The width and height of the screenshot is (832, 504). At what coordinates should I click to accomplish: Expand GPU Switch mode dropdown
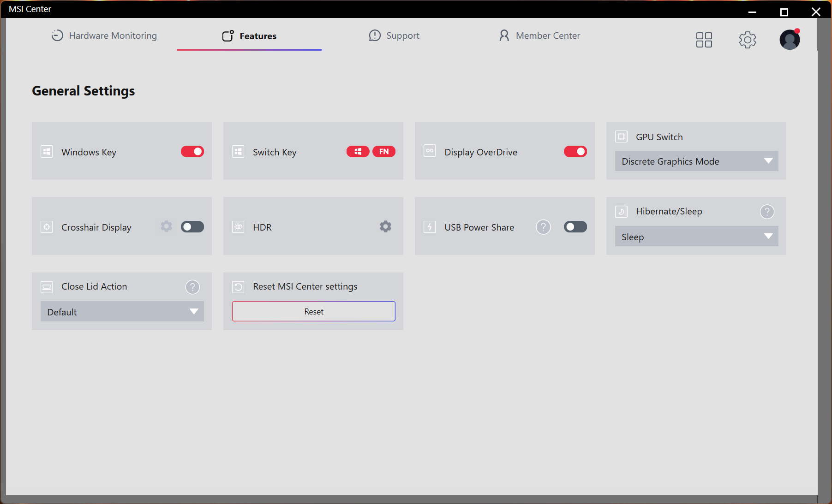pyautogui.click(x=696, y=161)
